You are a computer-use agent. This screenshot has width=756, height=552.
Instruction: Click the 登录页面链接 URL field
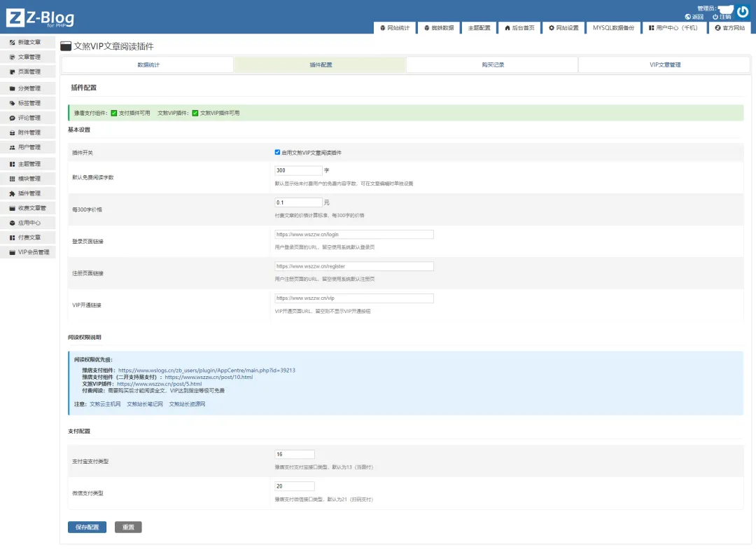click(x=354, y=235)
